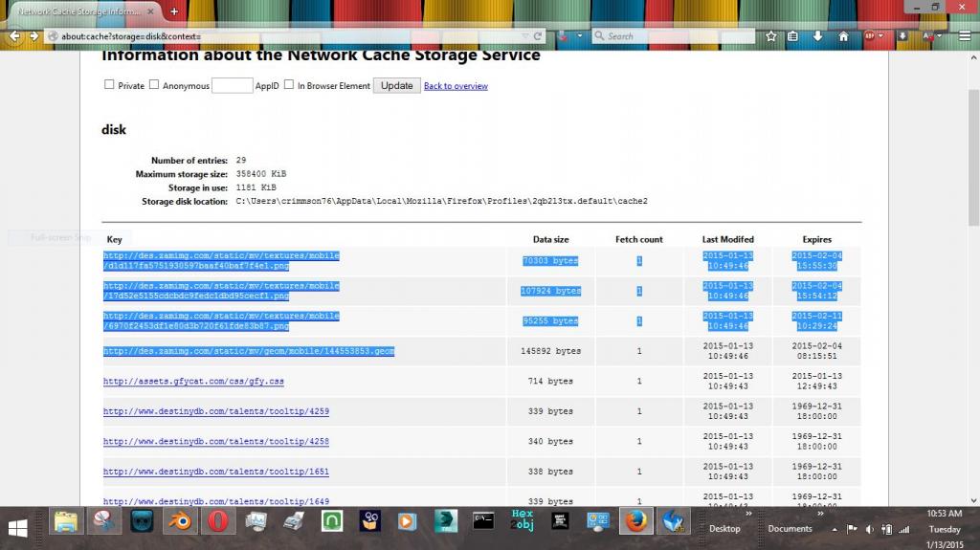Open Opera browser from the taskbar
980x550 pixels.
(217, 521)
